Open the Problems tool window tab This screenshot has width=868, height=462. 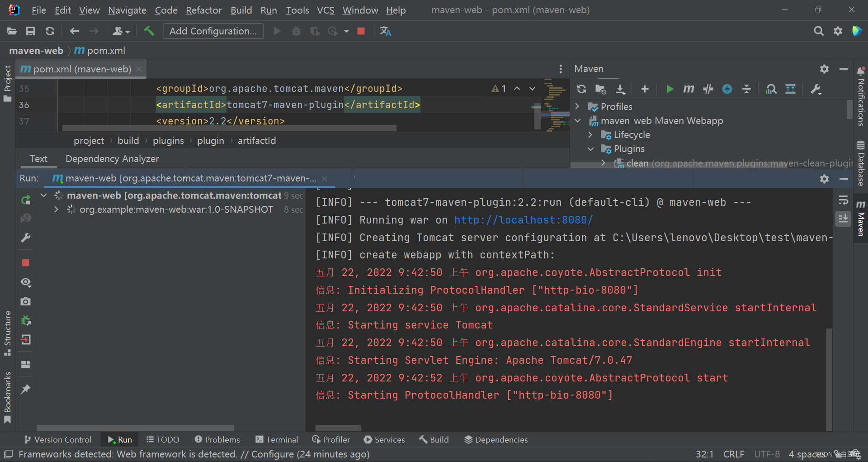click(x=217, y=440)
